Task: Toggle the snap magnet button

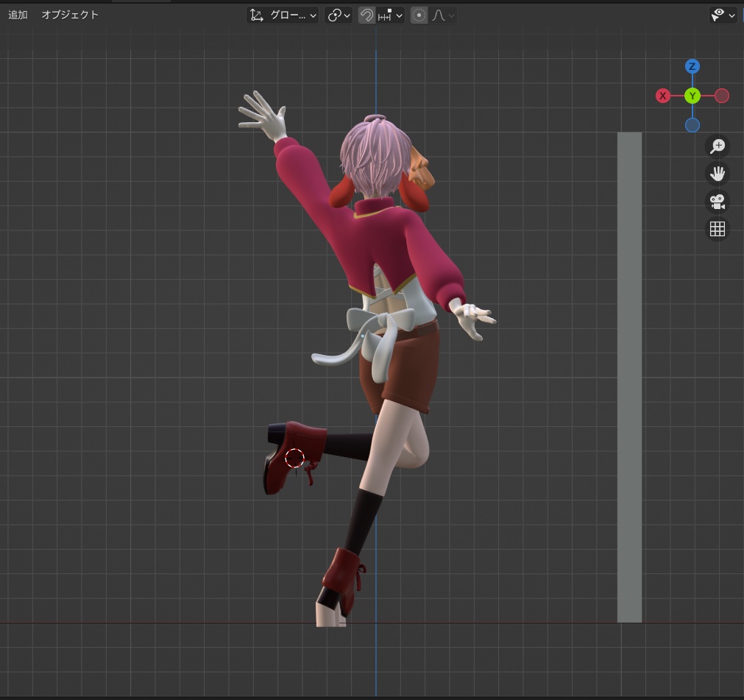Action: point(366,15)
